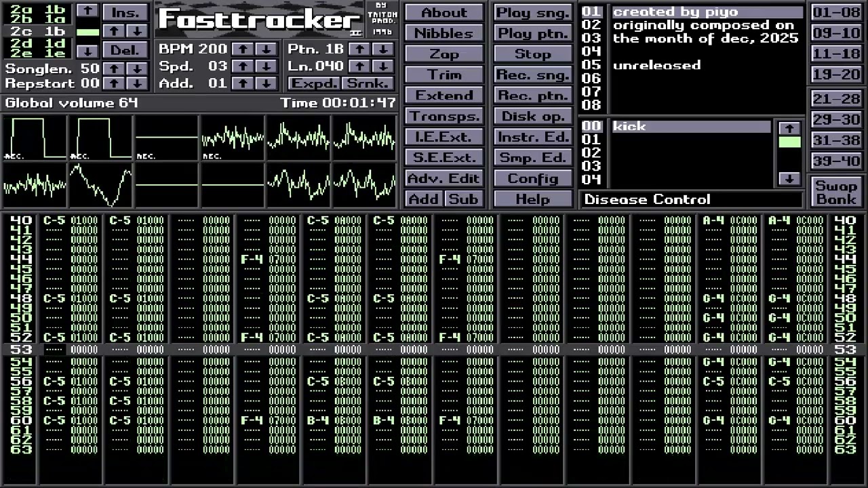Screen dimensions: 868x488
Task: Raise the Spd. value with its up arrow
Action: [243, 66]
